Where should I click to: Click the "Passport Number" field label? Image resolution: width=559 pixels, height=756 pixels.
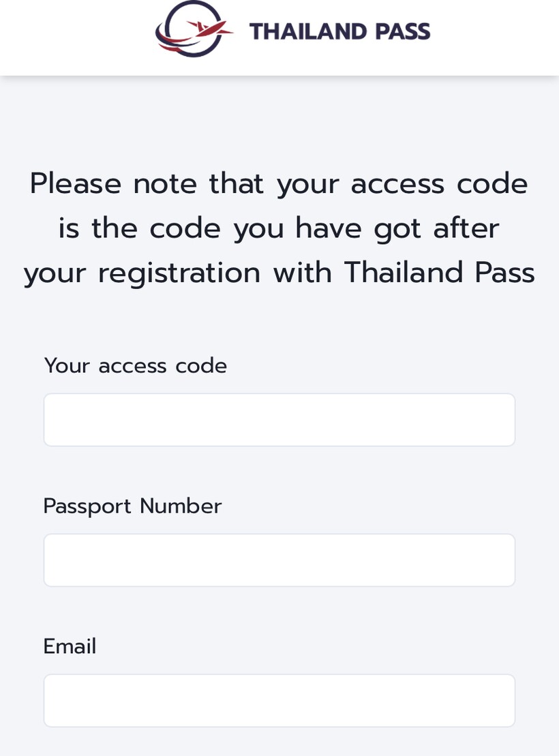pos(132,506)
